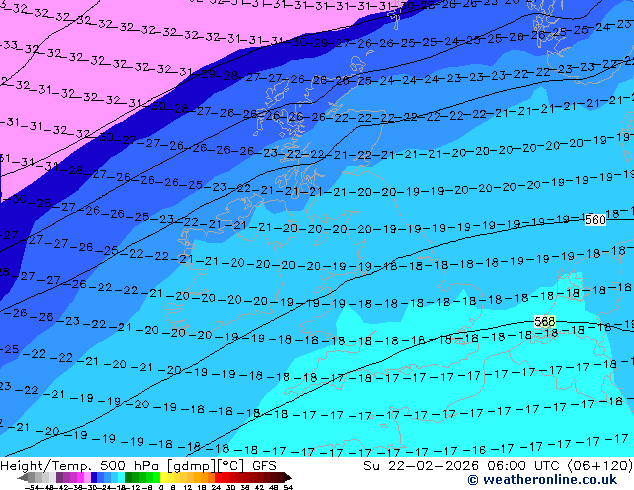Select the 'Height/Temp. 500 hPa' map title
This screenshot has width=634, height=490.
coord(81,466)
